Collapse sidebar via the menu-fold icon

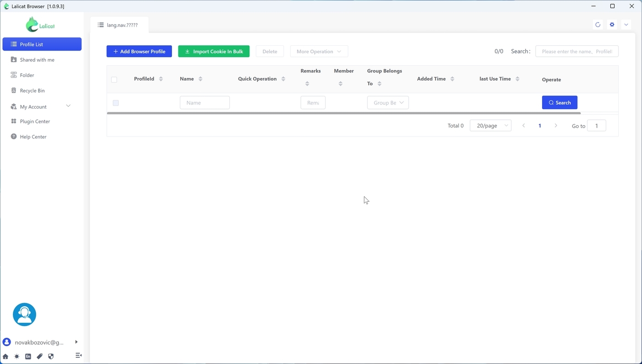coord(78,356)
